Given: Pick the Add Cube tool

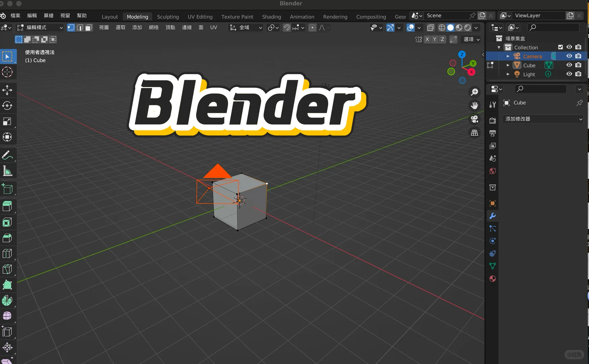Looking at the screenshot, I should click(x=7, y=189).
